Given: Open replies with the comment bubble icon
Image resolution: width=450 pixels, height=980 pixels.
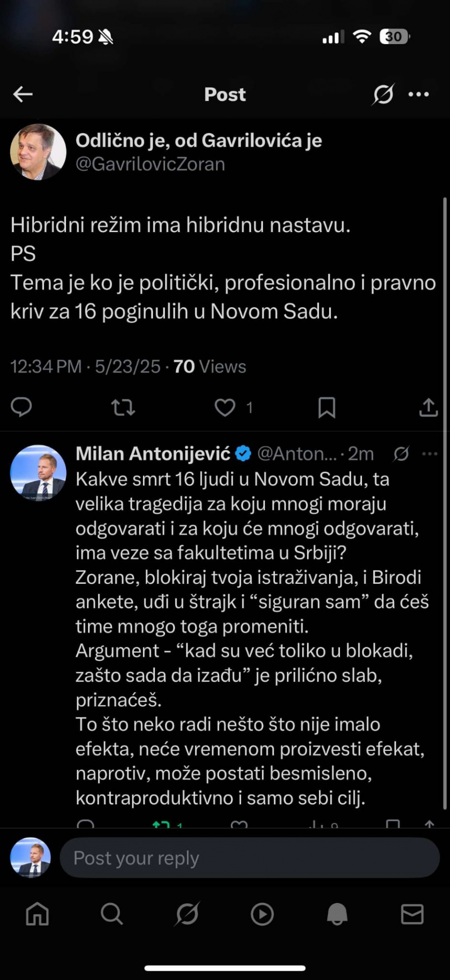Looking at the screenshot, I should (21, 408).
